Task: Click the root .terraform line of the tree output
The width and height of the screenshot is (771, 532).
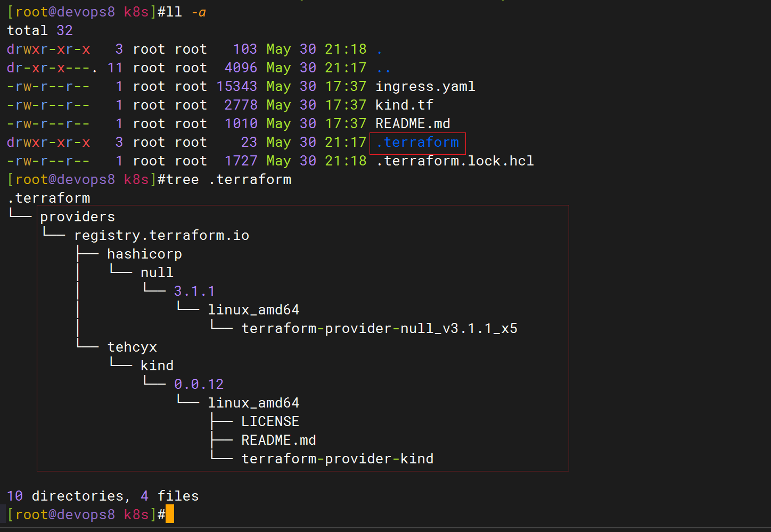Action: (x=48, y=198)
